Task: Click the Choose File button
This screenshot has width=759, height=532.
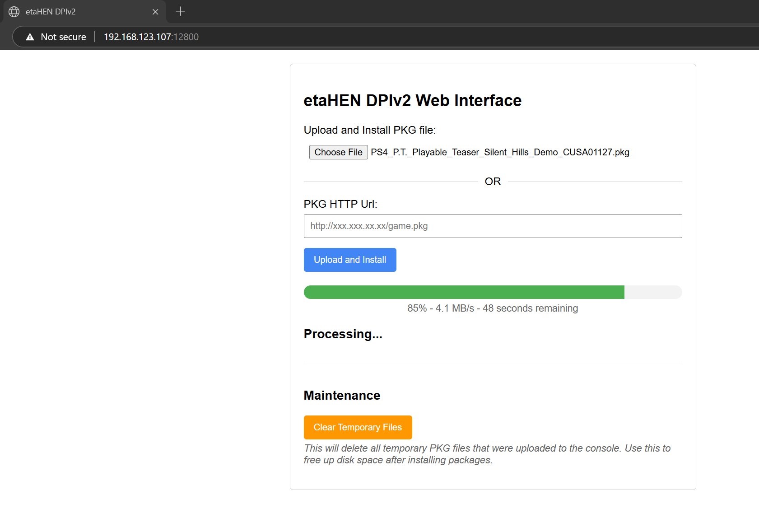Action: point(338,152)
